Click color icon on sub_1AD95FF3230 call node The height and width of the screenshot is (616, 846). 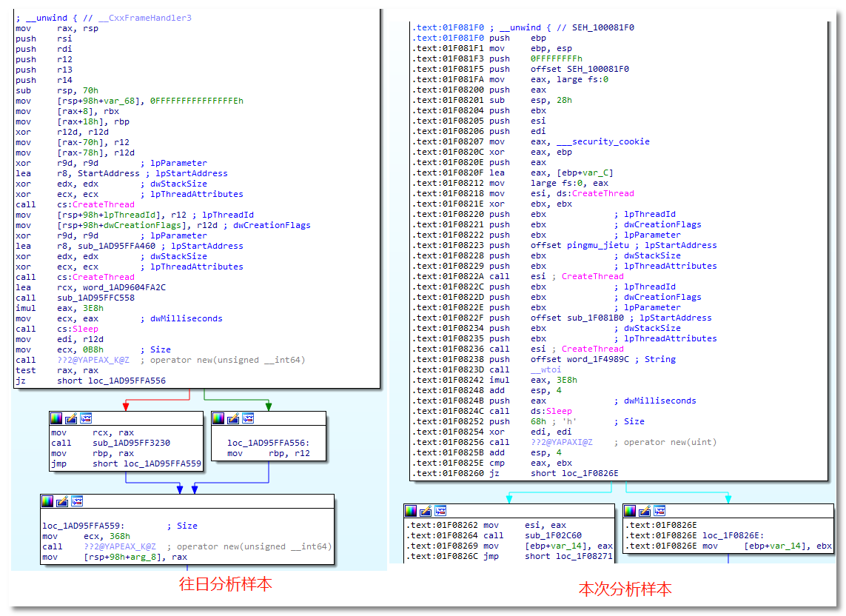tap(56, 419)
